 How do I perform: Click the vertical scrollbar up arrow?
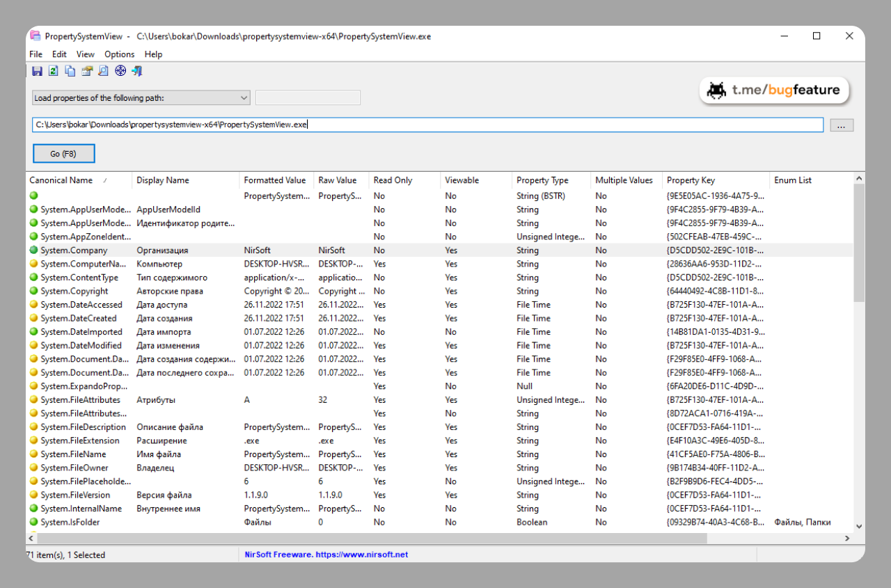click(859, 179)
